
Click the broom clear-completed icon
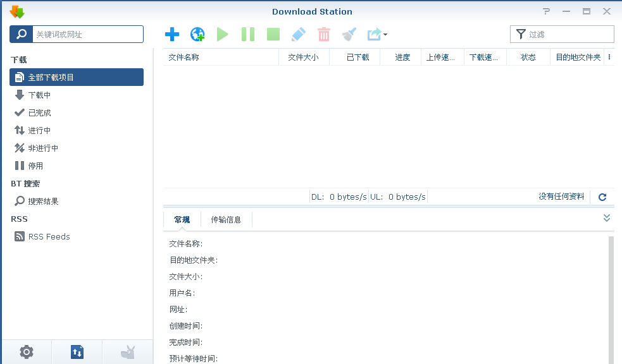(349, 35)
